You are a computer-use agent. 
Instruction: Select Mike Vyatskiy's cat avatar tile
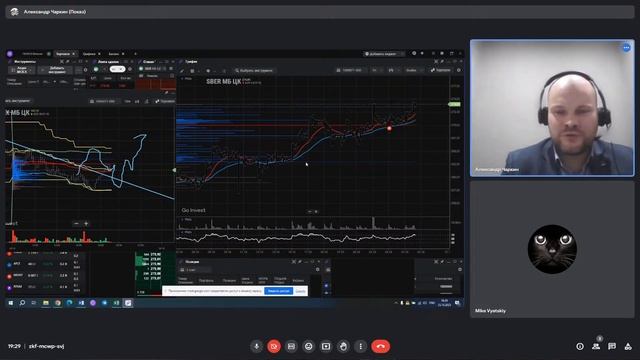pyautogui.click(x=552, y=249)
